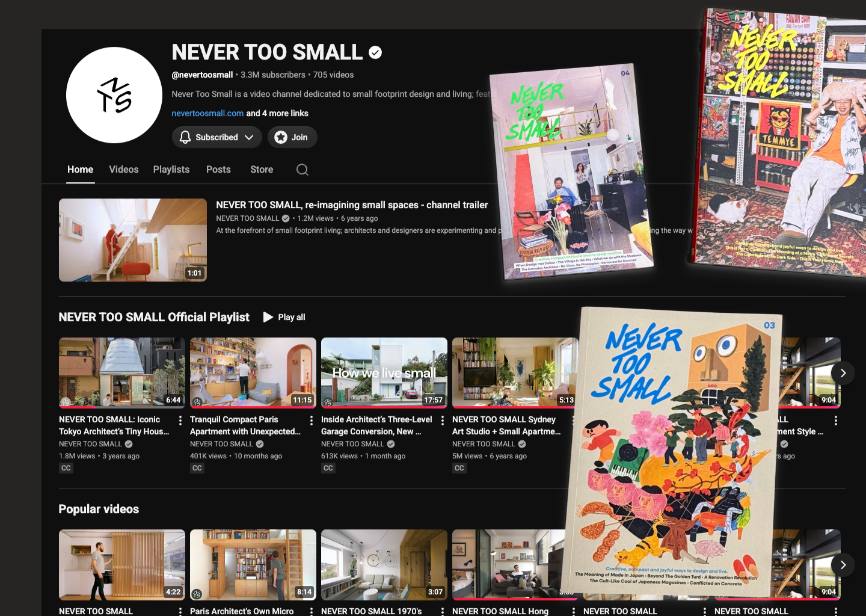This screenshot has width=866, height=616.
Task: Click CC badge under Garage Conversion video
Action: click(x=328, y=468)
